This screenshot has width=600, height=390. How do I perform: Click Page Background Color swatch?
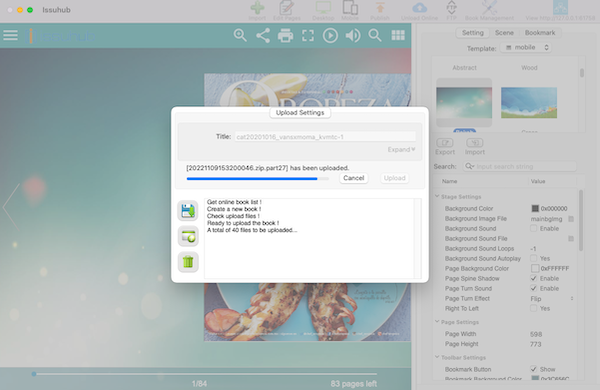pos(535,268)
